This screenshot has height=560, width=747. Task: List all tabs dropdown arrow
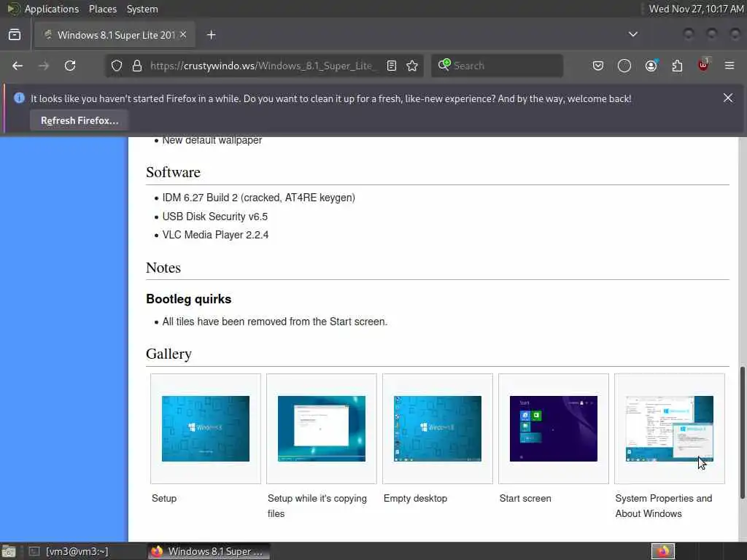tap(633, 34)
